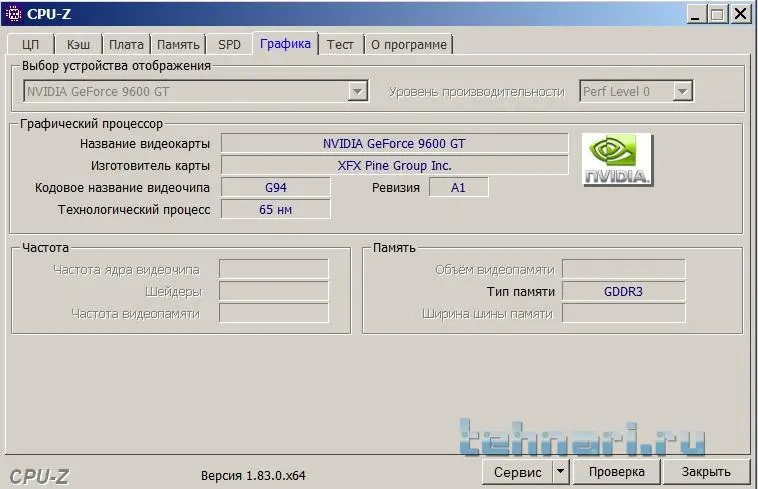Click the Закрыть button

click(x=706, y=472)
